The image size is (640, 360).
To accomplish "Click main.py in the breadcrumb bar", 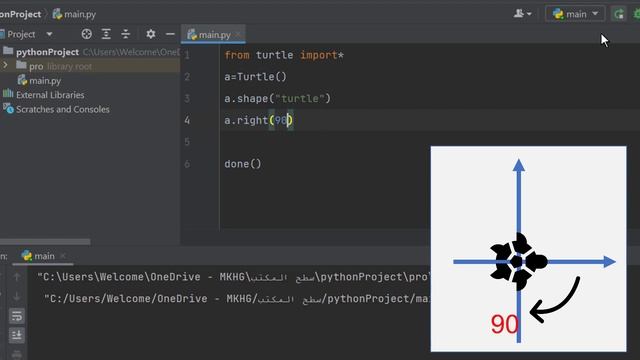I will [x=74, y=14].
